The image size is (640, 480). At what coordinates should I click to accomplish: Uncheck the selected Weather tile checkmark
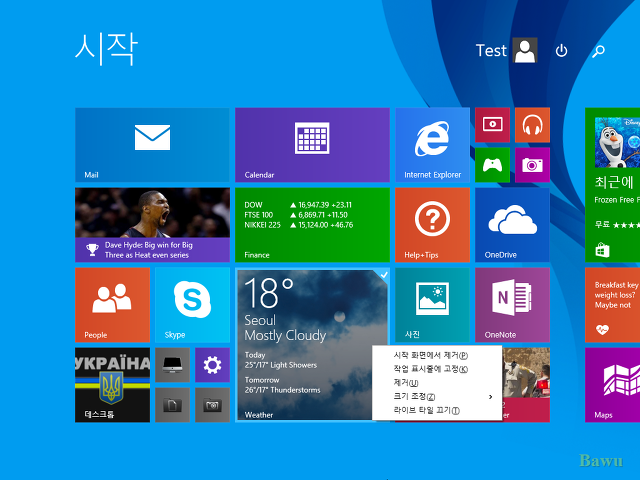[x=384, y=275]
